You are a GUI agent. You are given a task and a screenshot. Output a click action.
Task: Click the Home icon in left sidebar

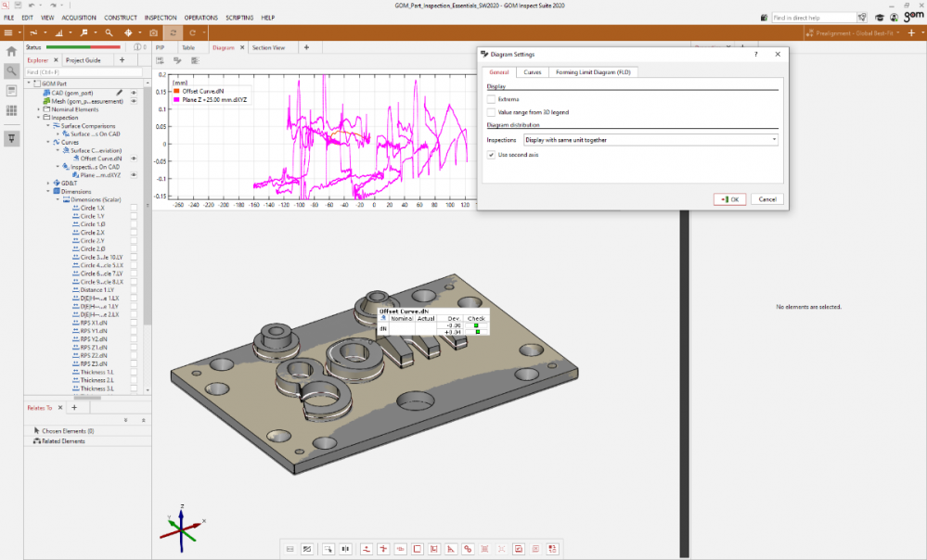(11, 52)
